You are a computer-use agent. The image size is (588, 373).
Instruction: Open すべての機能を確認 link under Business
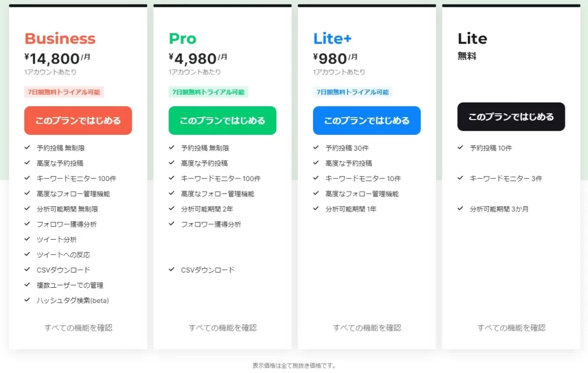tap(78, 328)
